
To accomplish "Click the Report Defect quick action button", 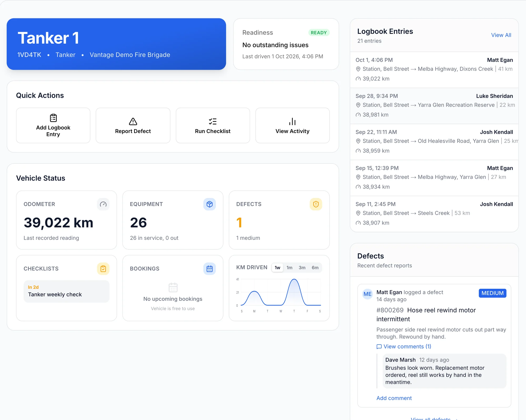I will (133, 125).
